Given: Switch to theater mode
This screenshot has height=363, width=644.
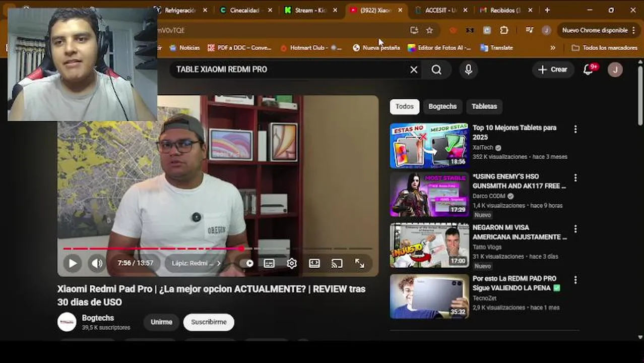Looking at the screenshot, I should tap(314, 263).
